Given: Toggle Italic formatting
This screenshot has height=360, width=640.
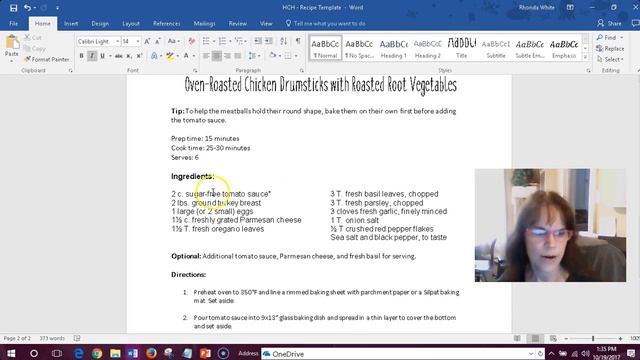Looking at the screenshot, I should 92,56.
